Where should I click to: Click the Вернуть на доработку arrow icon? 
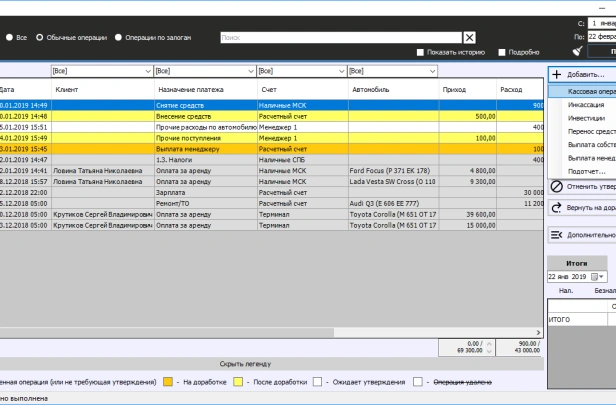tap(557, 208)
